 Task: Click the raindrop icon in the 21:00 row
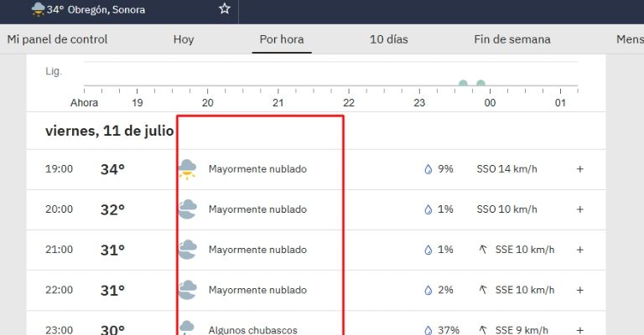click(x=428, y=250)
